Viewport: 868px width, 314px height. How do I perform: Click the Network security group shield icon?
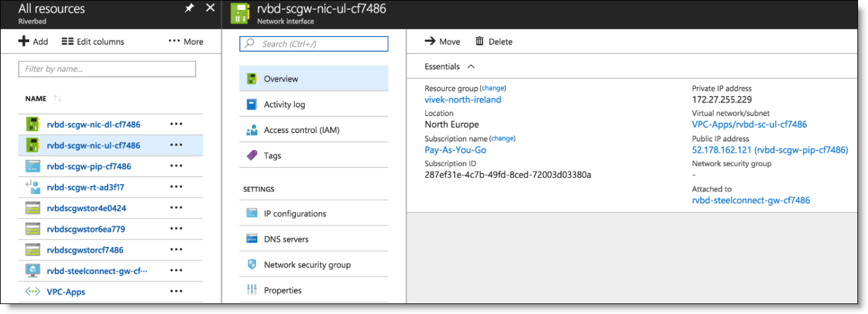[x=252, y=264]
